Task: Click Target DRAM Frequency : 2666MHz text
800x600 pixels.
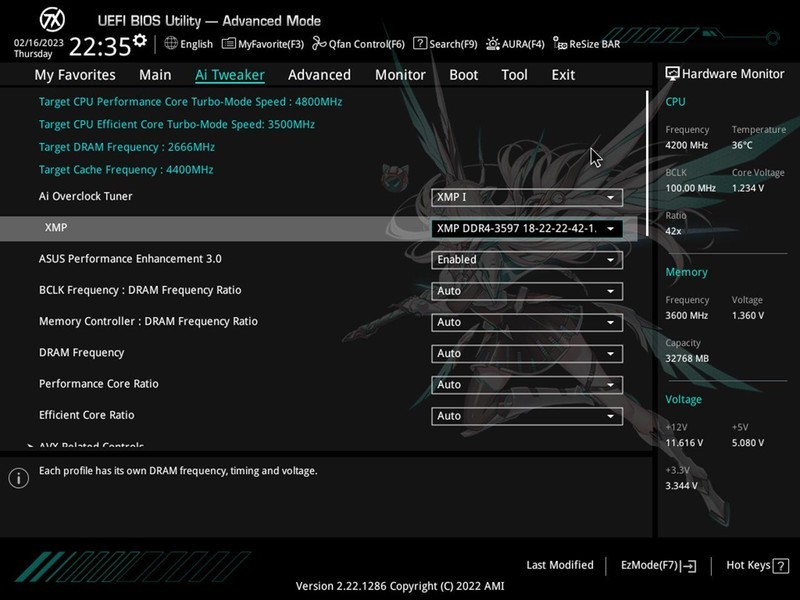Action: 127,147
